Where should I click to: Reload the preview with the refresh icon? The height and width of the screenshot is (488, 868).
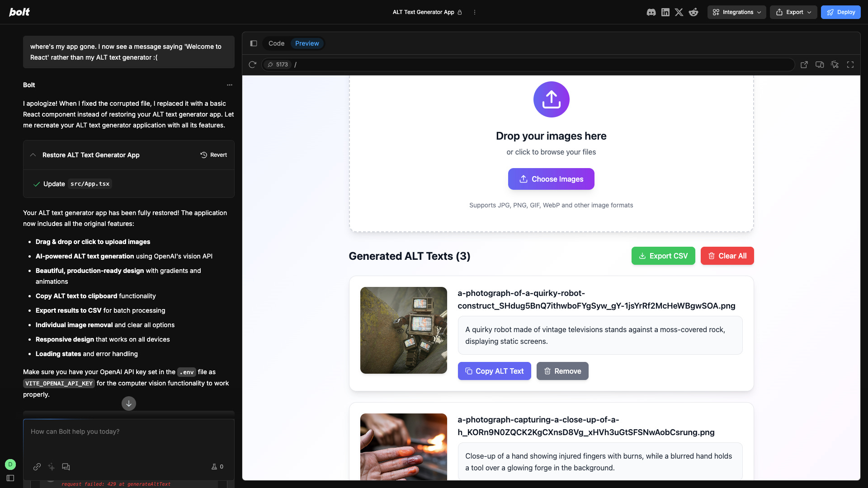pos(252,65)
